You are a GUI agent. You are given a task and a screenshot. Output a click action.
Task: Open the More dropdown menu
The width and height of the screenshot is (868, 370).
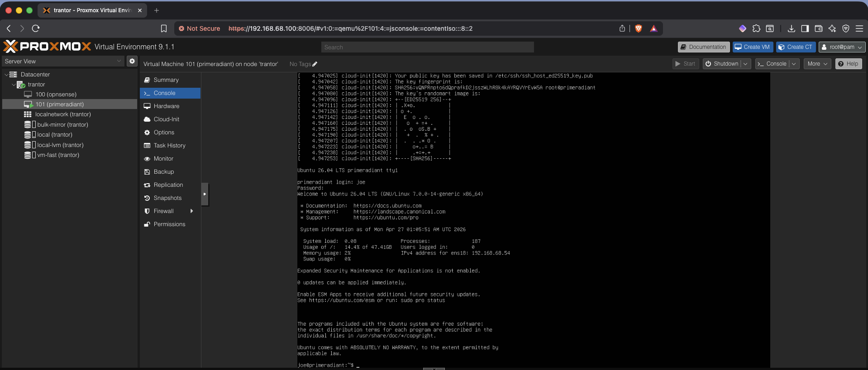pos(817,64)
